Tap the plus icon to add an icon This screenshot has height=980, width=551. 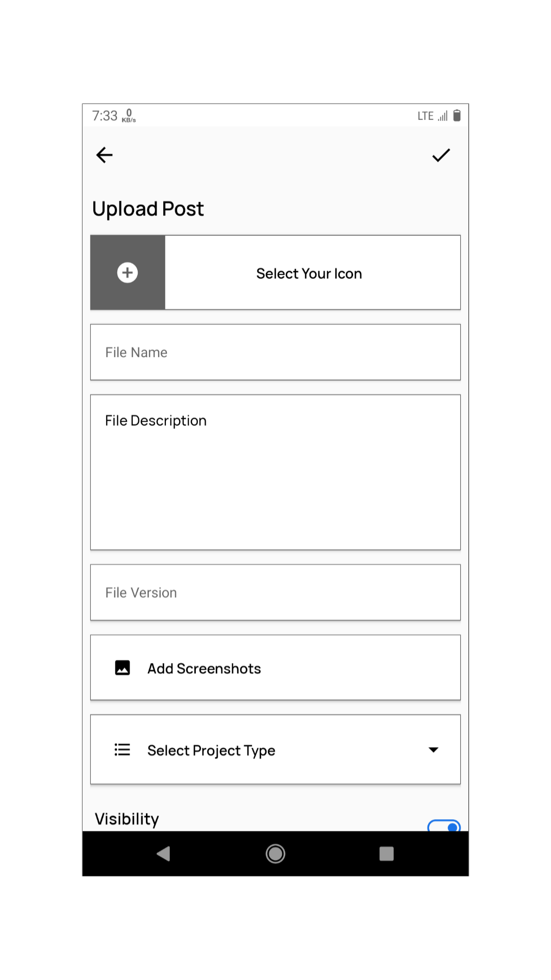click(128, 273)
